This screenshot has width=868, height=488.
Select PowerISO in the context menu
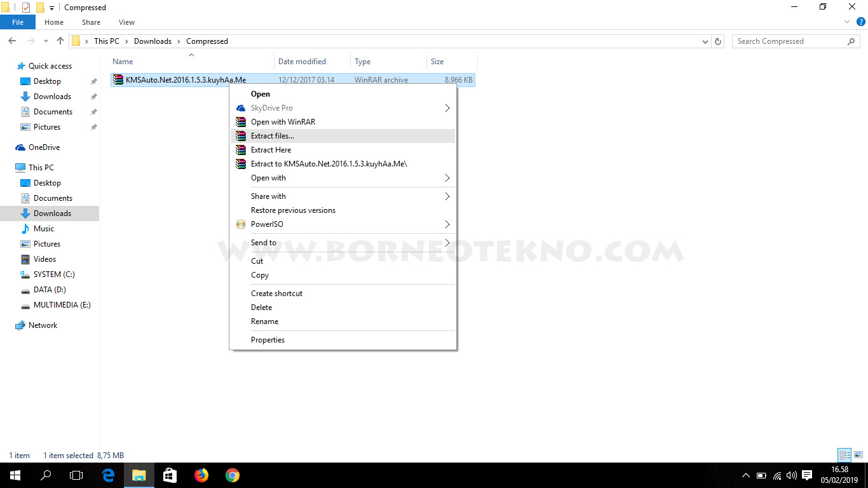[268, 224]
